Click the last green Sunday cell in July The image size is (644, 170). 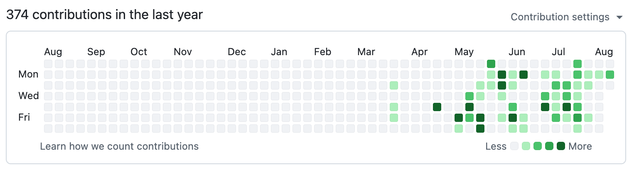(578, 64)
